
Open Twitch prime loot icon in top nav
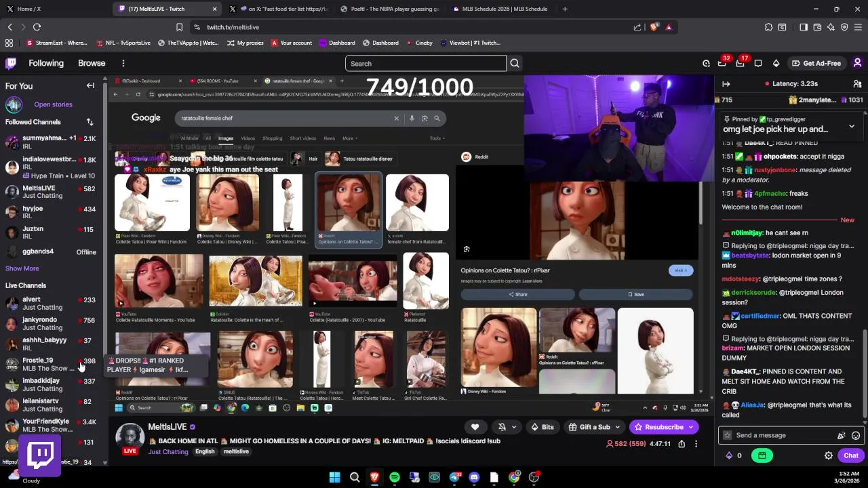pos(706,63)
